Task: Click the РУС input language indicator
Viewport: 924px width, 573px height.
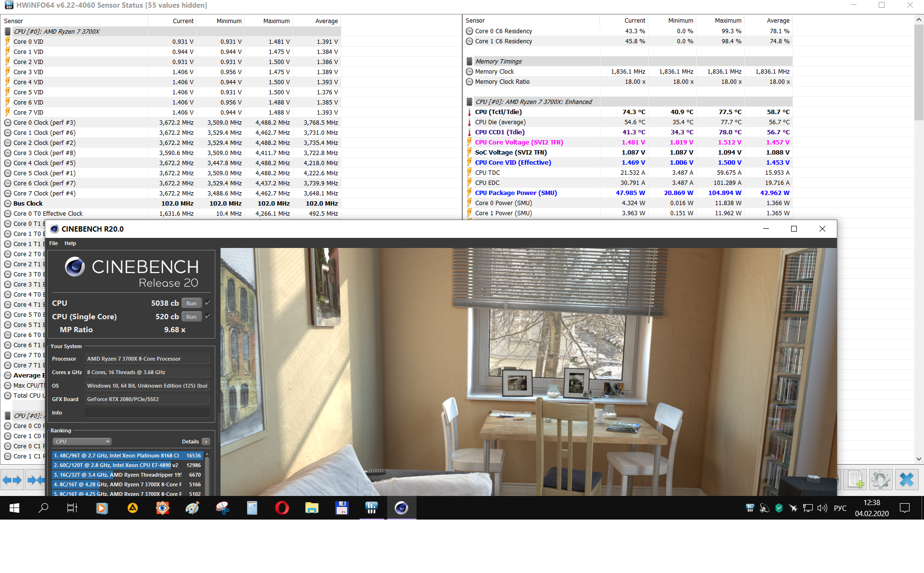Action: pyautogui.click(x=840, y=508)
